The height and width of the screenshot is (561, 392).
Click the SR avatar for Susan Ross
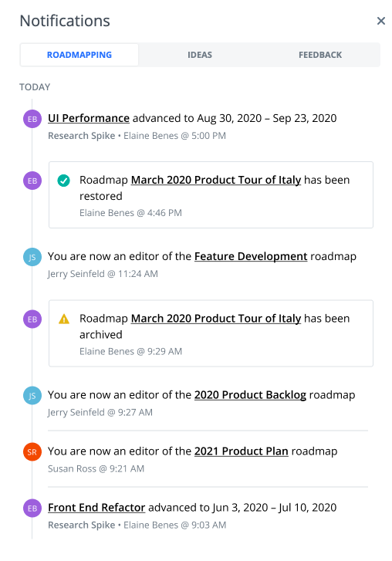coord(32,452)
